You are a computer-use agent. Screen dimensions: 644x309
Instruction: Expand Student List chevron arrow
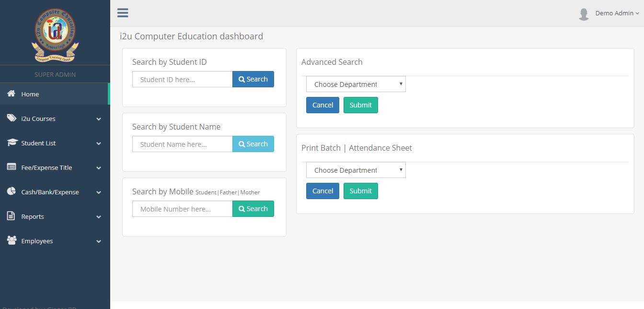(x=99, y=143)
